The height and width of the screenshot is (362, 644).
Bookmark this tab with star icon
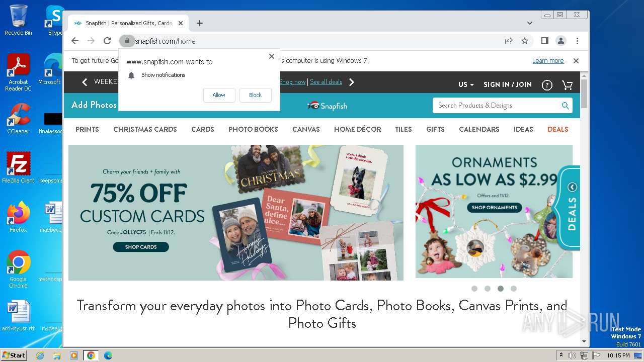coord(525,41)
